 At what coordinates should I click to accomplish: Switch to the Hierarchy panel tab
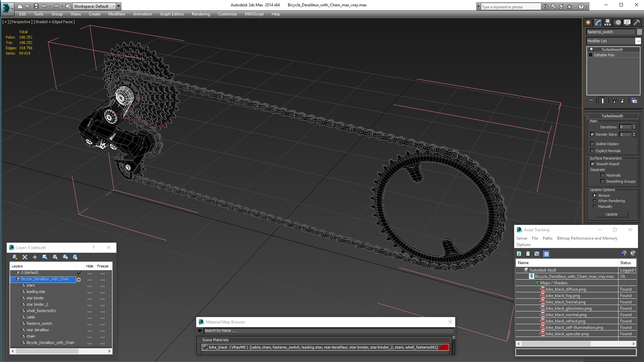[608, 22]
